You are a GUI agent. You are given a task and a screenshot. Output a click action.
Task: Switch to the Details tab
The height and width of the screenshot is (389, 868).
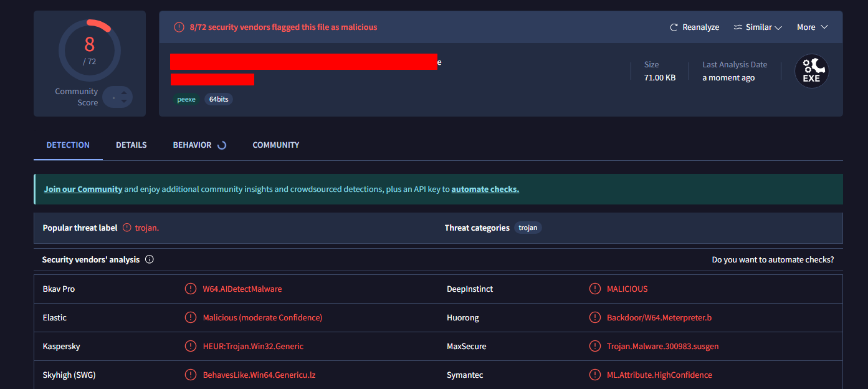coord(131,145)
